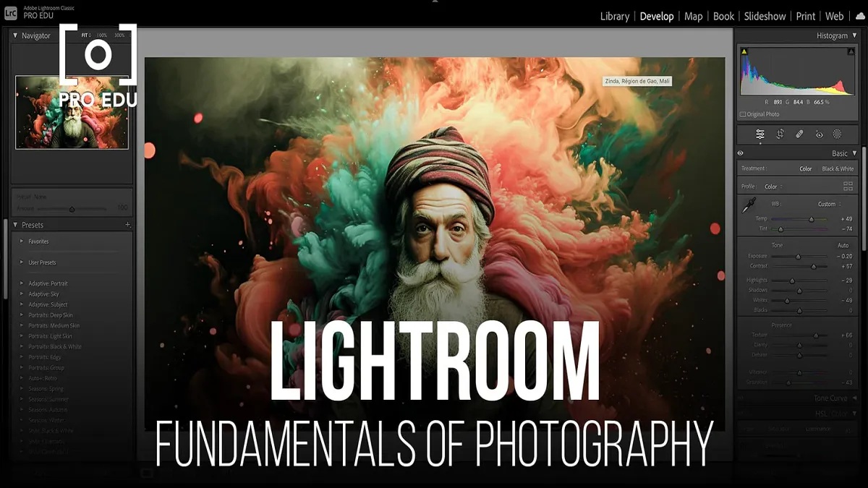
Task: Open the Print module
Action: pos(806,16)
